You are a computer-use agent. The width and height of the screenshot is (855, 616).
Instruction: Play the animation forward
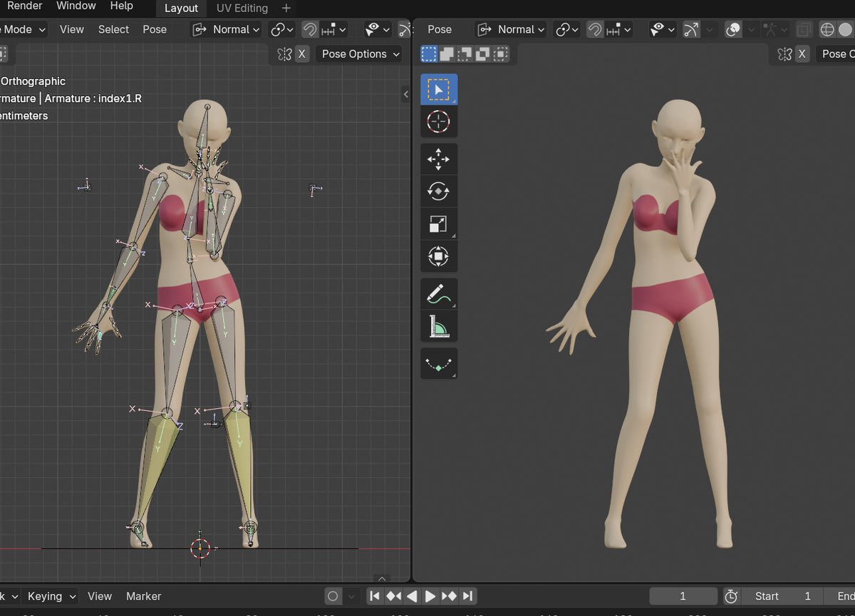pyautogui.click(x=430, y=596)
